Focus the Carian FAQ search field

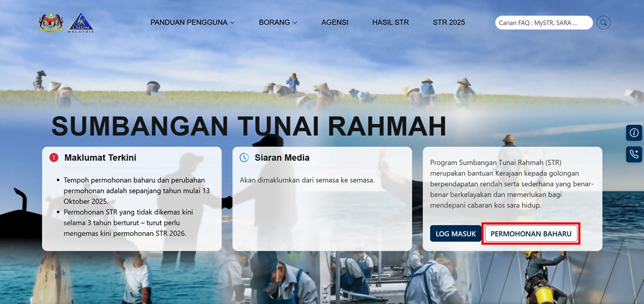[x=543, y=23]
